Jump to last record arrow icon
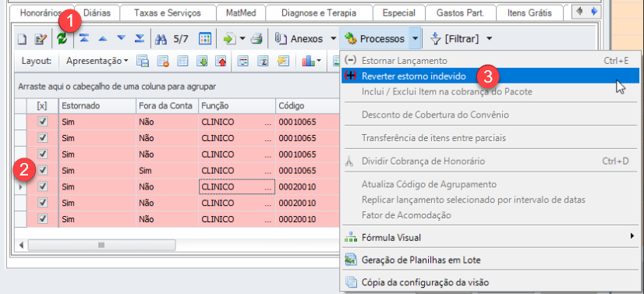644x294 pixels. pos(140,38)
